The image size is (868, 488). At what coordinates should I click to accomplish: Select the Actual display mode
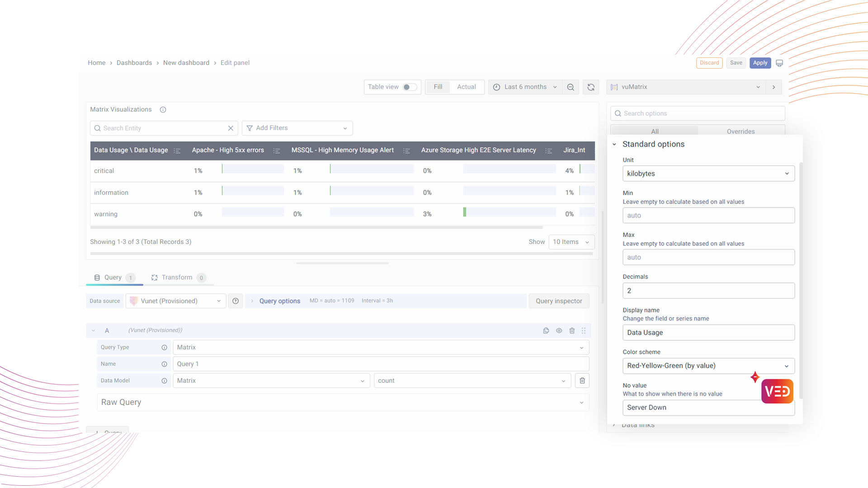click(x=466, y=87)
